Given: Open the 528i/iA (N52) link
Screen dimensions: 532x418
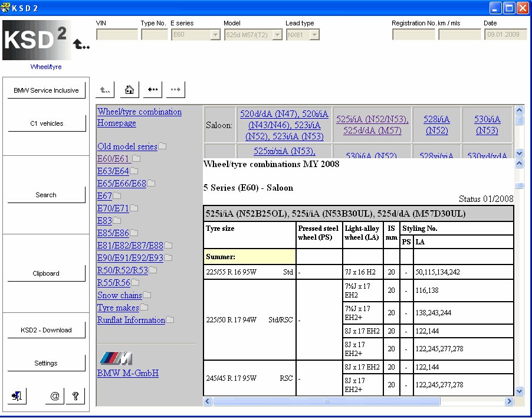Looking at the screenshot, I should 436,125.
